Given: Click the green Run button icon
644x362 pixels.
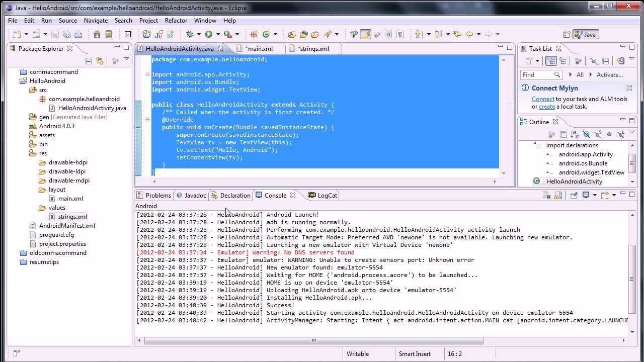Looking at the screenshot, I should (208, 34).
